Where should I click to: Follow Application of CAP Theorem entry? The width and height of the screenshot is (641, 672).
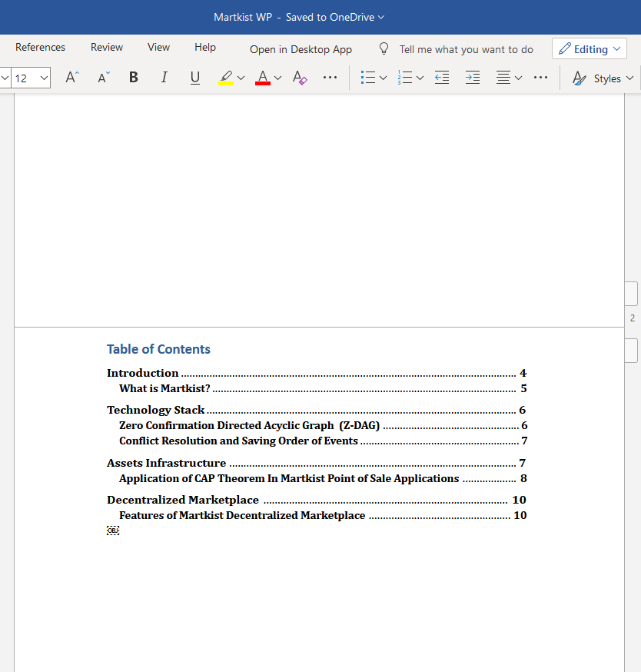click(x=323, y=479)
